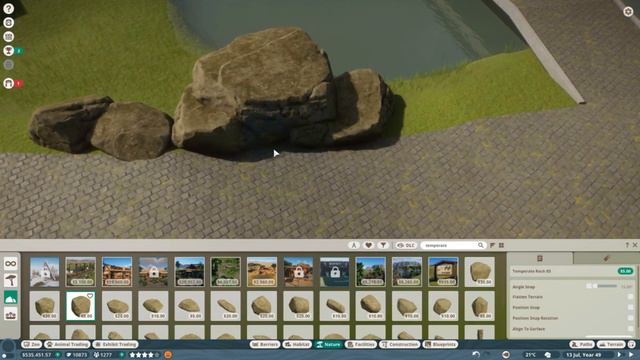
Task: Open the paint brush tab in the side panel
Action: point(606,258)
